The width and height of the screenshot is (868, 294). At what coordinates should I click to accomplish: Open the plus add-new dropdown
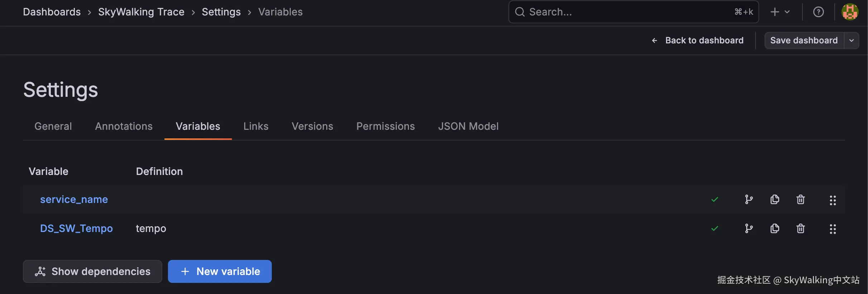(780, 12)
